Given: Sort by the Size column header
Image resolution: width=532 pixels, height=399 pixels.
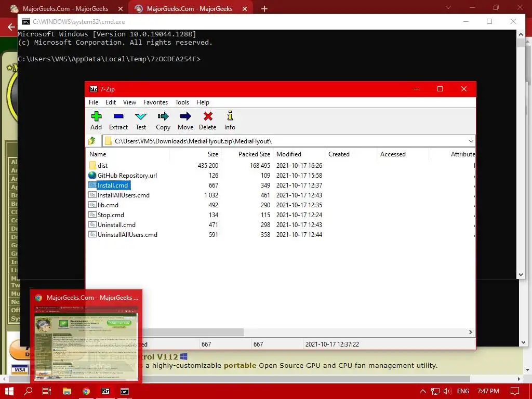Looking at the screenshot, I should click(195, 154).
